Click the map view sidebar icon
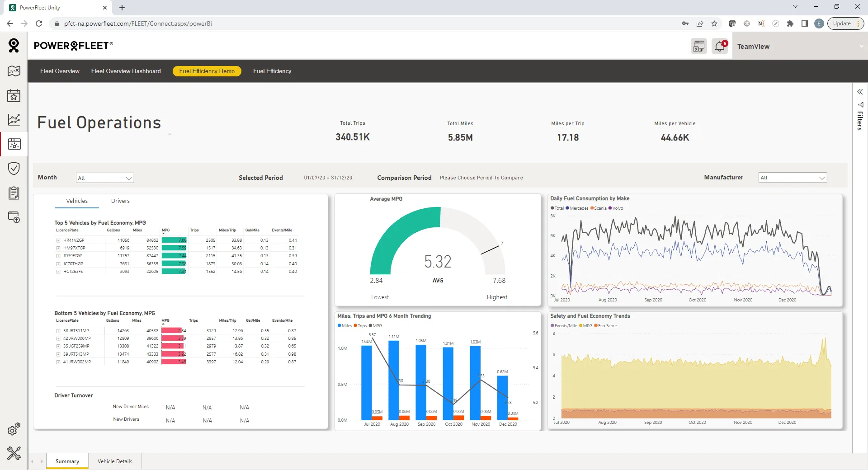868x470 pixels. (x=14, y=71)
